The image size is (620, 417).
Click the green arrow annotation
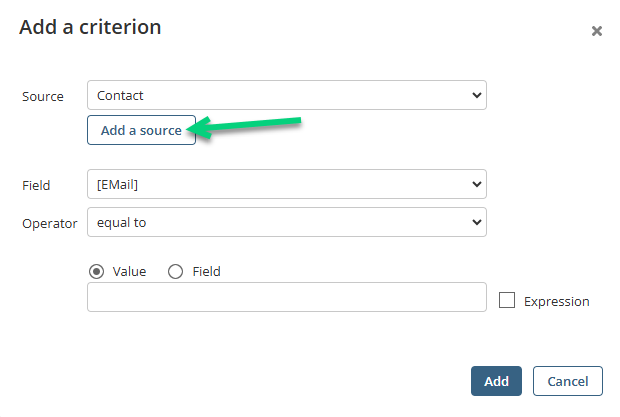coord(244,126)
